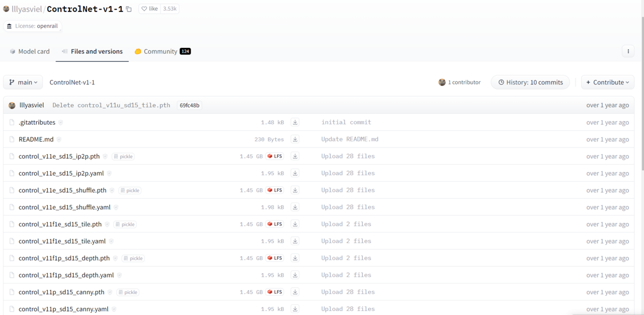Open the file control_v11f1p_sd15_depth.pth
This screenshot has width=644, height=315.
coord(64,258)
